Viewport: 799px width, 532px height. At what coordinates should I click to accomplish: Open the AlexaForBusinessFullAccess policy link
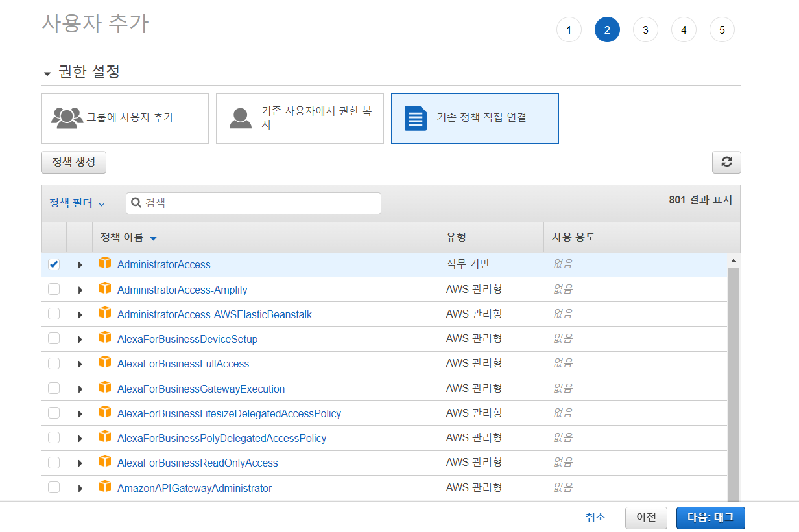point(183,364)
